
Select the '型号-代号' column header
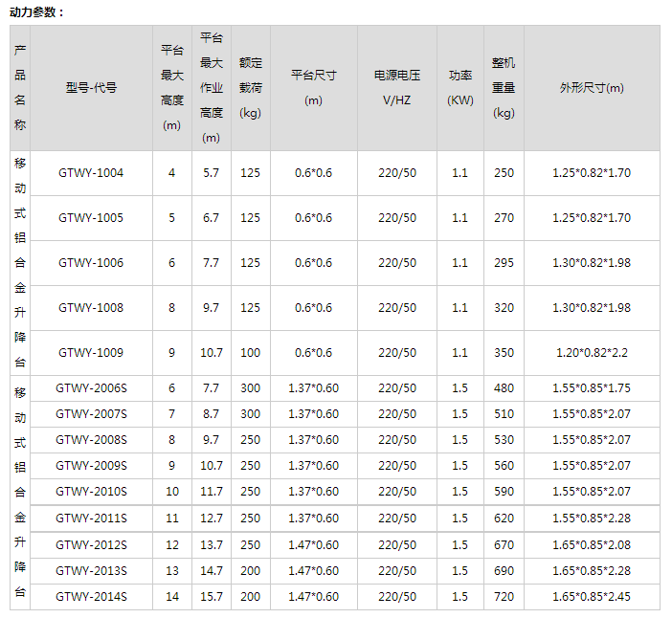[91, 88]
